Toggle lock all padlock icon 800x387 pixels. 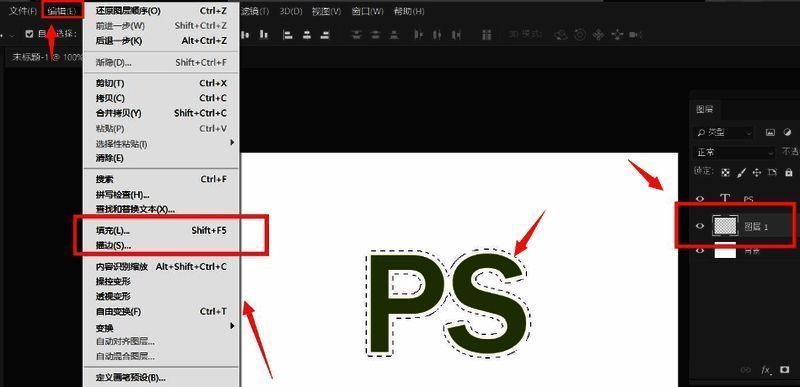(x=789, y=173)
